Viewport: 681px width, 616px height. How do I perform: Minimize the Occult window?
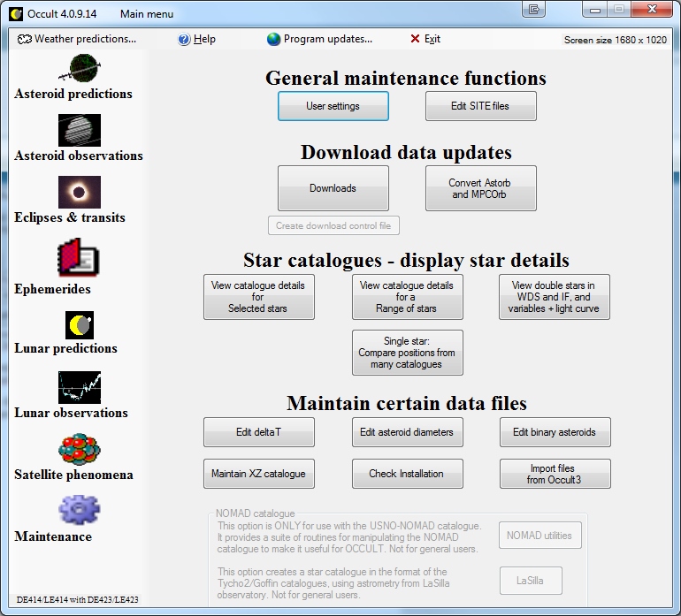point(595,10)
